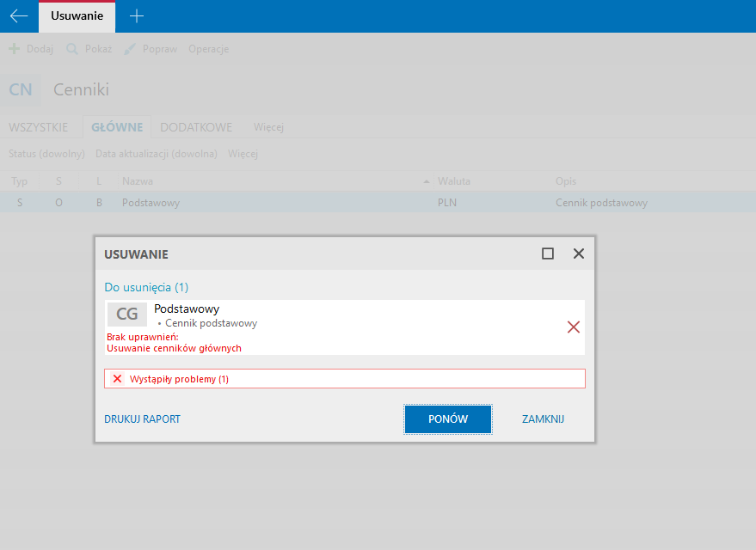Open Więcej in the filter row
756x550 pixels.
[x=243, y=154]
